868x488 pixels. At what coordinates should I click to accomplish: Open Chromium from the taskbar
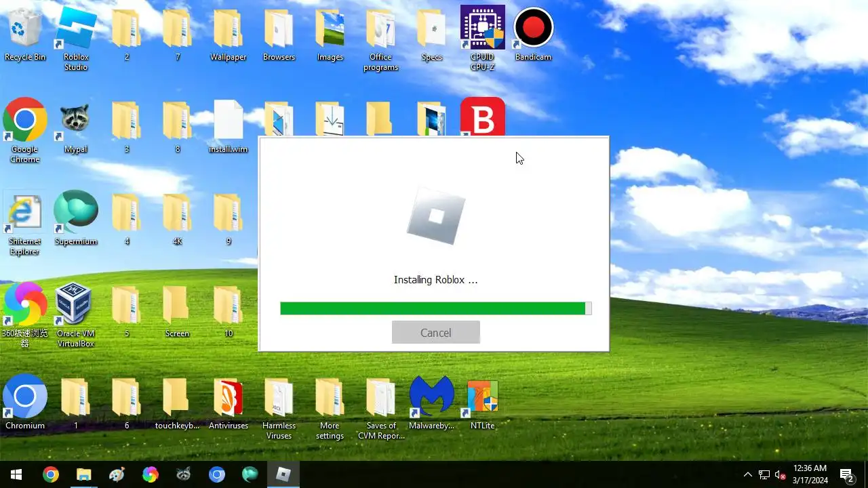217,474
